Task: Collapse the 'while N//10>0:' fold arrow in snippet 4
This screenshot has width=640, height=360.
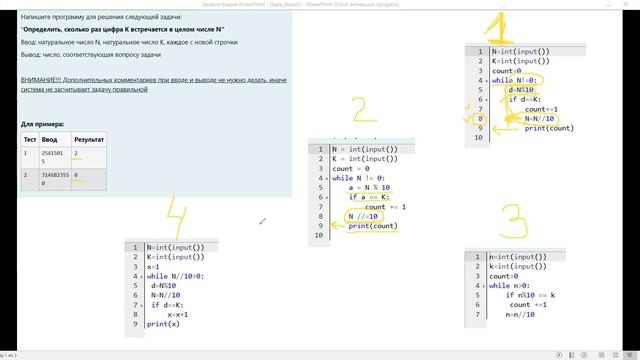Action: tap(142, 277)
